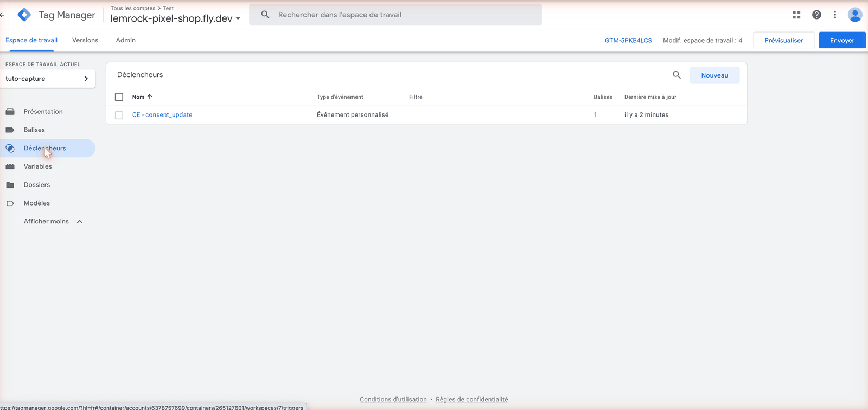Go back using the left arrow icon
The width and height of the screenshot is (868, 410).
pos(2,15)
